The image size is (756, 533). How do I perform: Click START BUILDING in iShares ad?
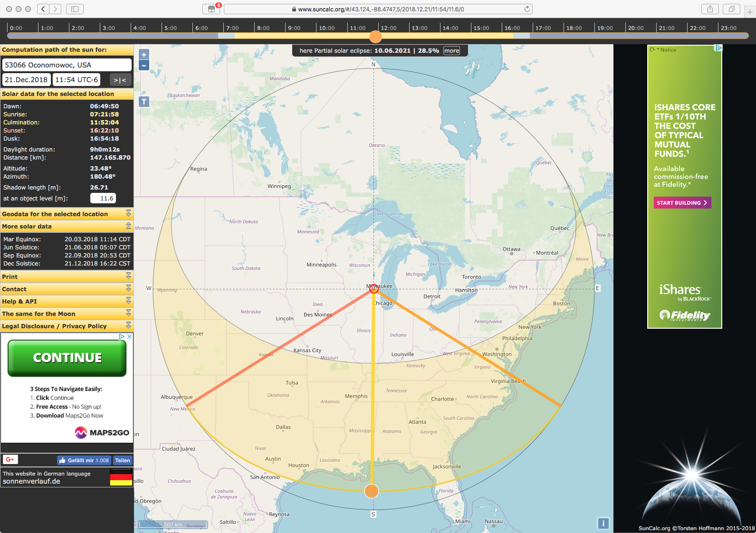pos(682,203)
